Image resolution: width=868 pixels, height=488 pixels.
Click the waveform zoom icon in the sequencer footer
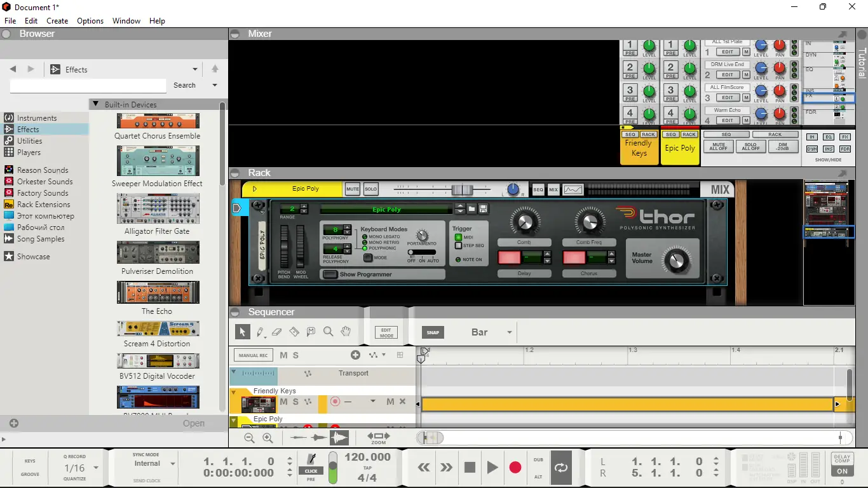point(339,438)
